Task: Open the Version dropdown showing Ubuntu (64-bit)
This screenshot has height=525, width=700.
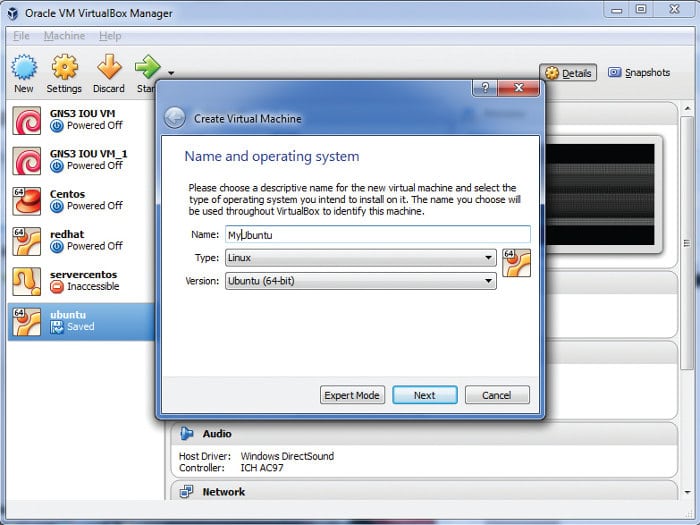Action: click(x=361, y=281)
